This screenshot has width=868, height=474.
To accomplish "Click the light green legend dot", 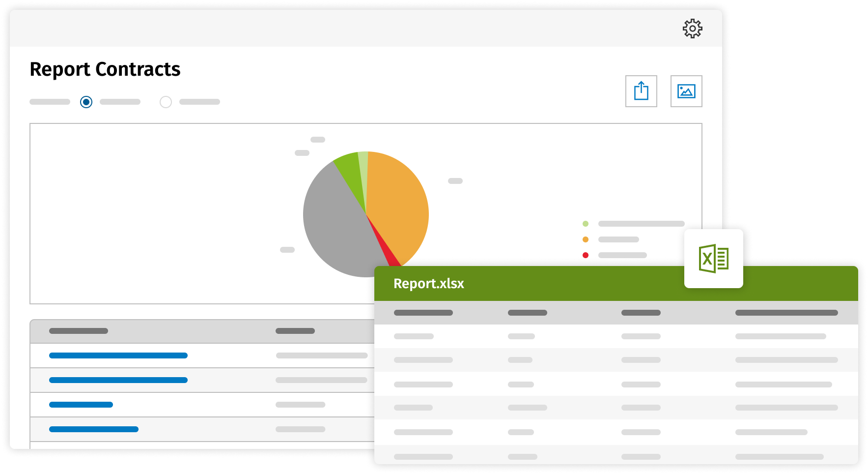I will [x=585, y=224].
